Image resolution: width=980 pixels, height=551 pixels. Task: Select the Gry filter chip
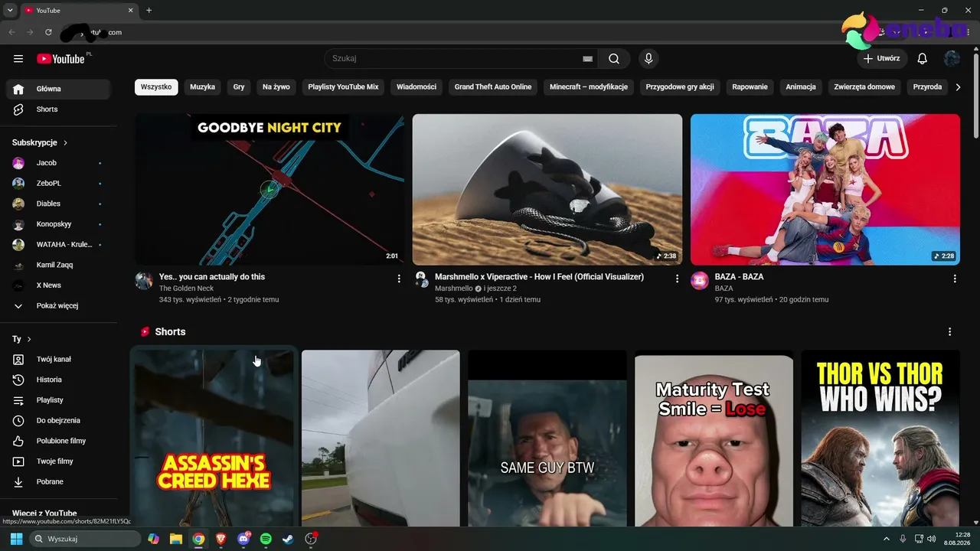(x=239, y=87)
